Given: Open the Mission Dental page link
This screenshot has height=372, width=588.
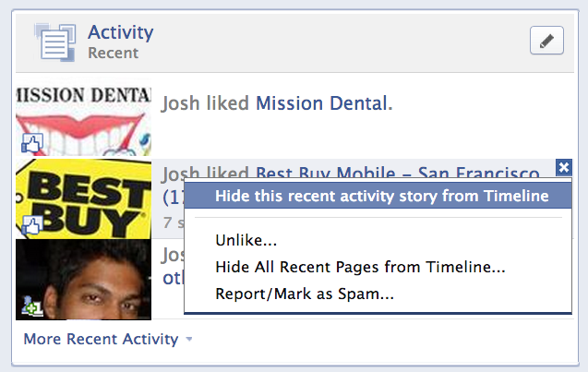Looking at the screenshot, I should [323, 103].
